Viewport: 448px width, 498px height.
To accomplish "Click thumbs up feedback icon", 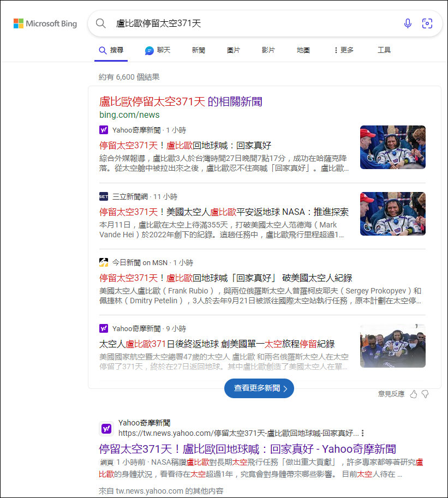I will [414, 394].
